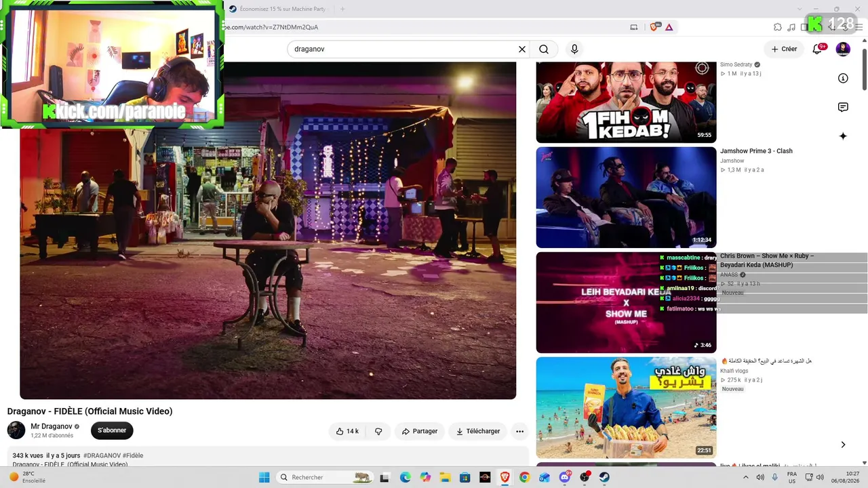The image size is (868, 488).
Task: Open the AMD Adrenalin app in taskbar
Action: (485, 477)
